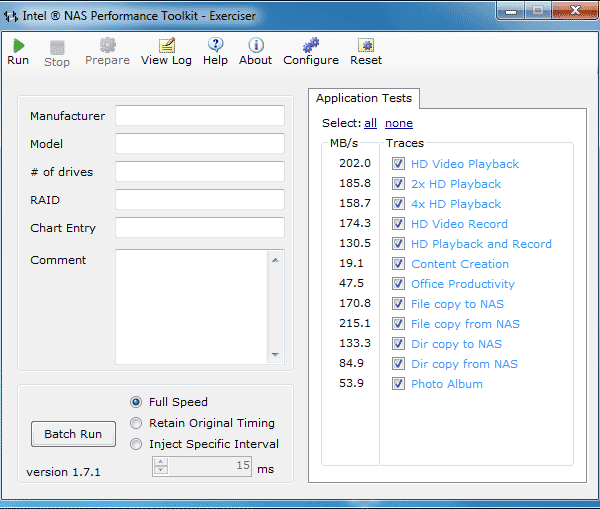Click the 'all' select link
Screen dimensions: 600x509
tap(370, 123)
